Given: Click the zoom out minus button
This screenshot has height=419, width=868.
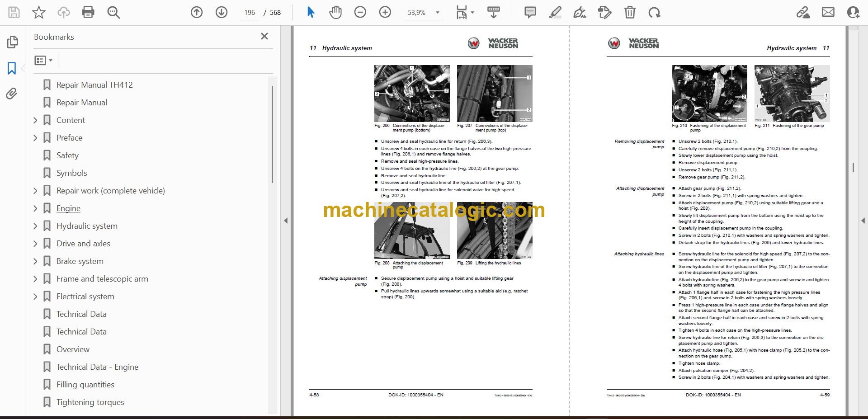Looking at the screenshot, I should point(360,12).
